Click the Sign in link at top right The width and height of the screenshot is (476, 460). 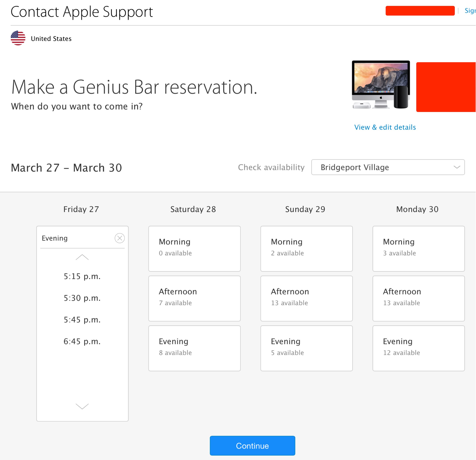click(470, 10)
